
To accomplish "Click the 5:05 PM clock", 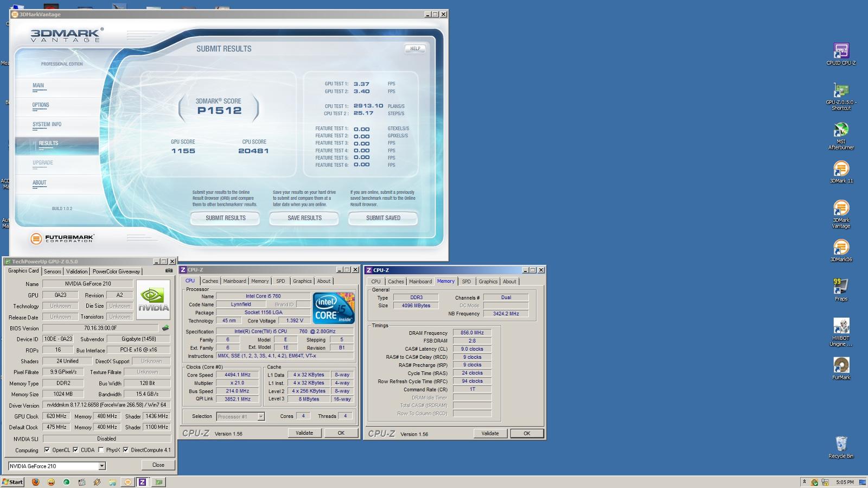I will coord(845,482).
